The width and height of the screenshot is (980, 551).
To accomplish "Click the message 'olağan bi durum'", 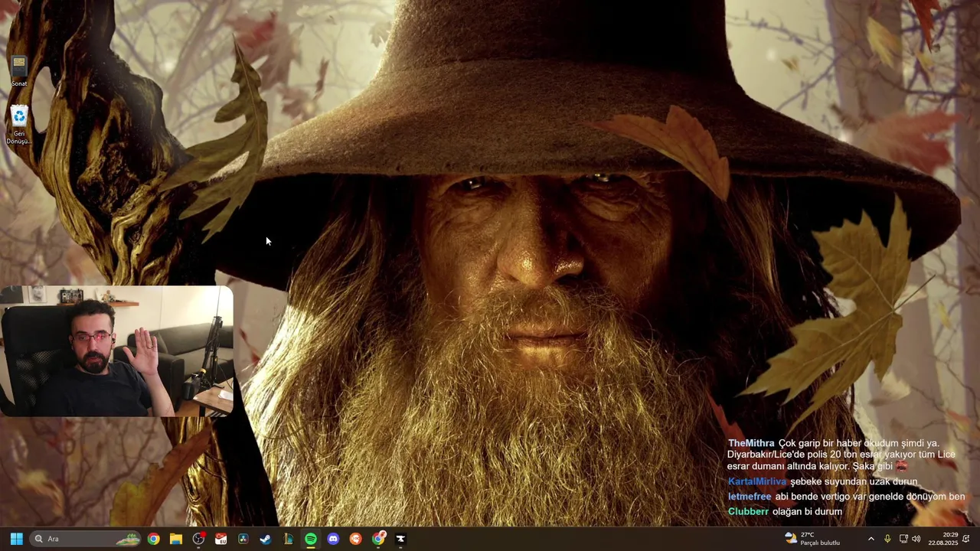I will click(x=807, y=511).
